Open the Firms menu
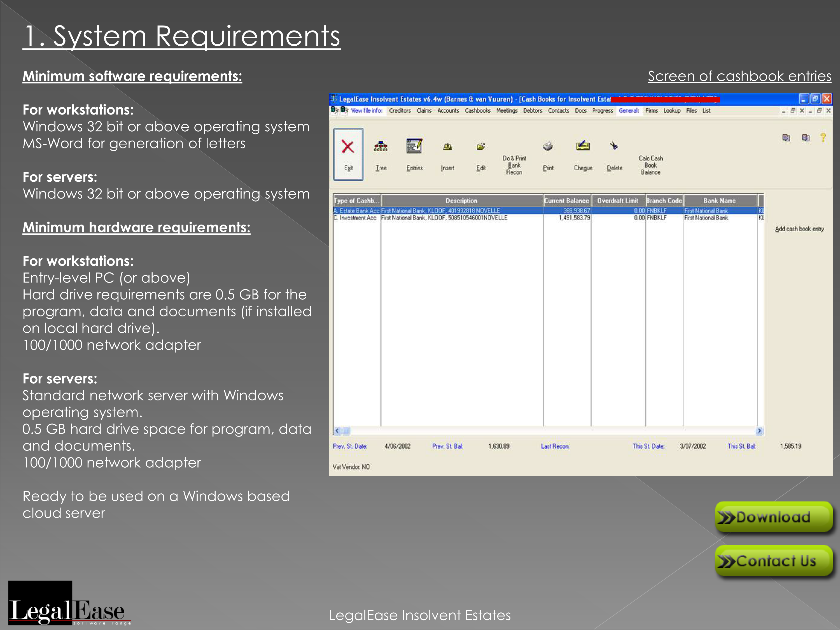This screenshot has width=840, height=630. (x=651, y=111)
